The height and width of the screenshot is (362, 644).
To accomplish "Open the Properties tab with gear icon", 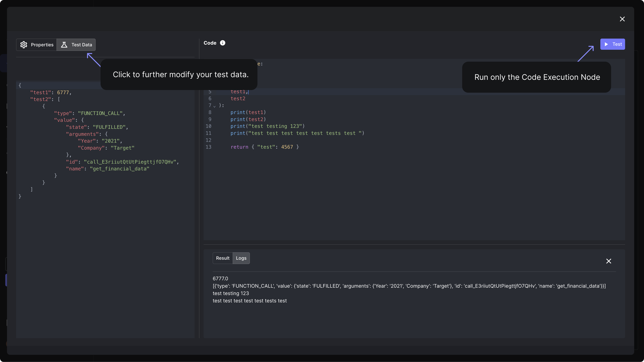I will 36,44.
